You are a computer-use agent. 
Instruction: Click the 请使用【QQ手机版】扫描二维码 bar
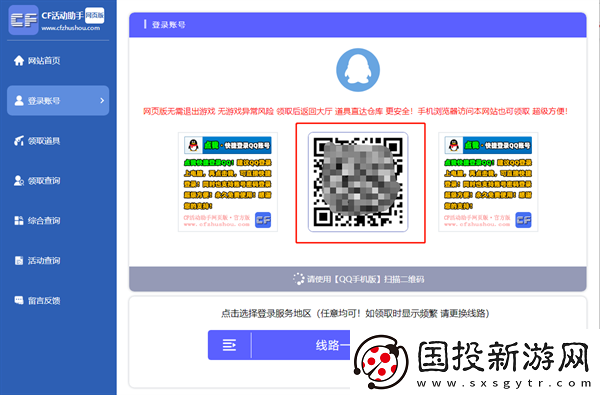tap(358, 279)
